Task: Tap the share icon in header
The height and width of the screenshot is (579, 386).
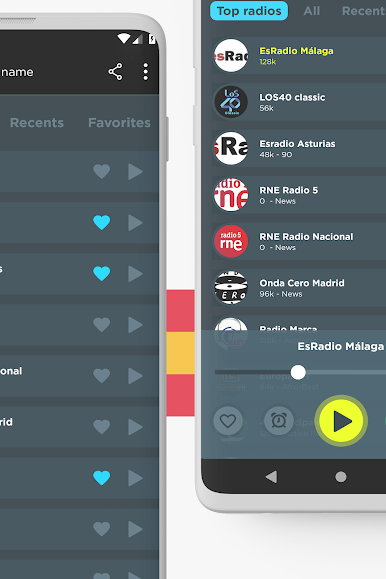Action: coord(115,72)
